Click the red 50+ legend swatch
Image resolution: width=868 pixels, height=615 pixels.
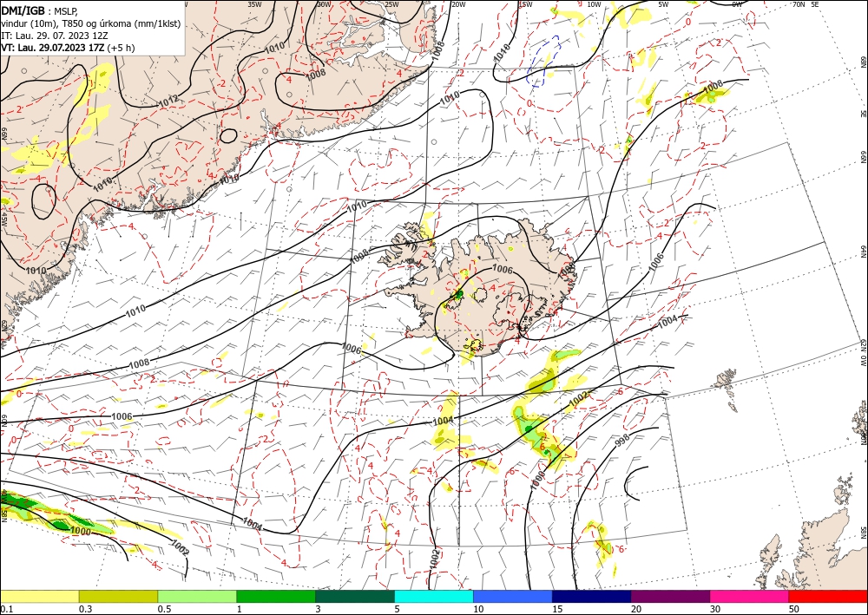tap(828, 596)
